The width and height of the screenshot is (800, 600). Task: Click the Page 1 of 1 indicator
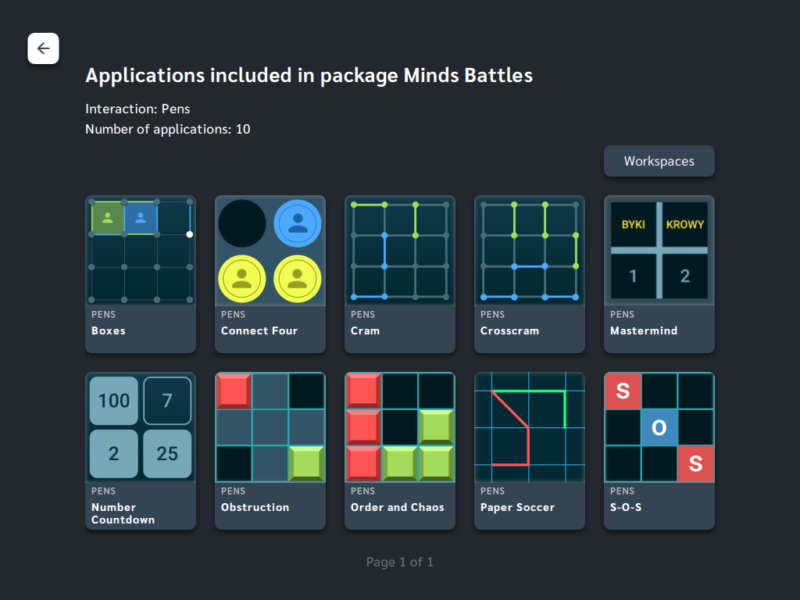[x=399, y=562]
